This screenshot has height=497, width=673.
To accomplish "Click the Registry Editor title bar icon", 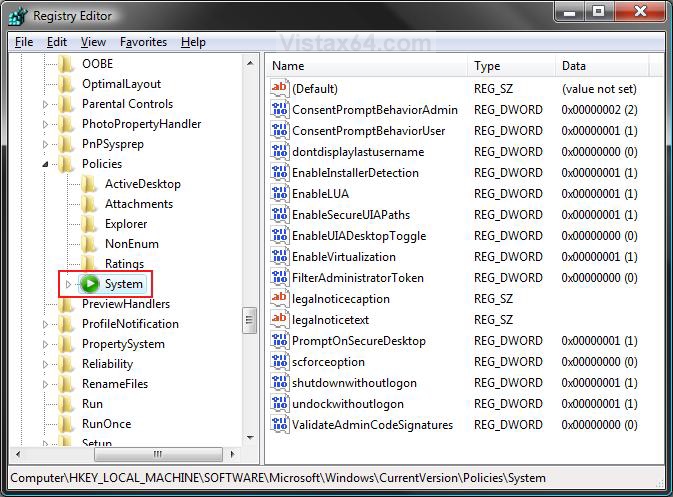I will point(18,16).
